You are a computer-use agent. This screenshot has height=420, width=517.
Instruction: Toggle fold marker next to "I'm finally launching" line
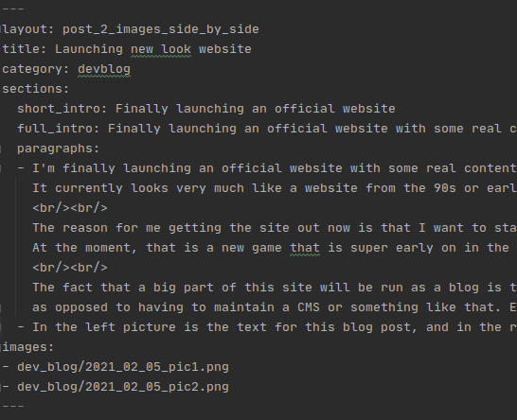1,168
